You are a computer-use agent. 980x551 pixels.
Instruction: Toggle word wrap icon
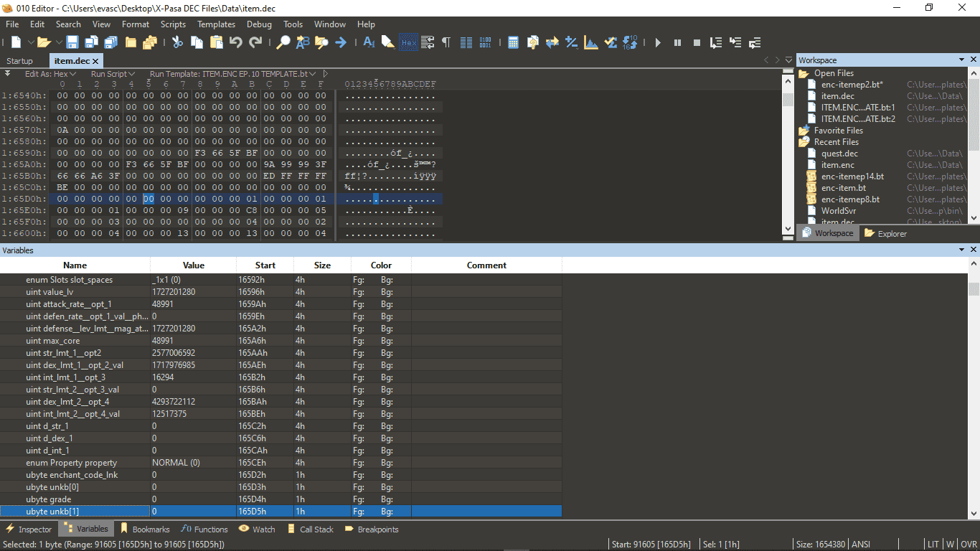click(x=428, y=42)
